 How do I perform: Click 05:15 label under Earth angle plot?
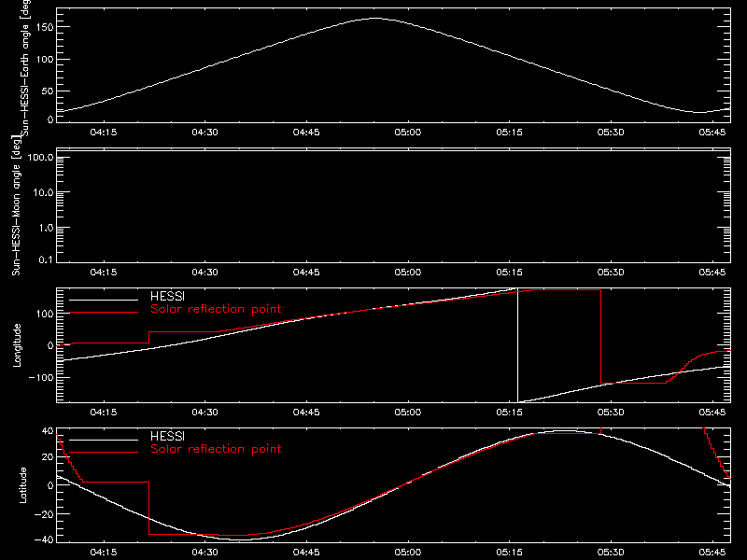[x=509, y=133]
